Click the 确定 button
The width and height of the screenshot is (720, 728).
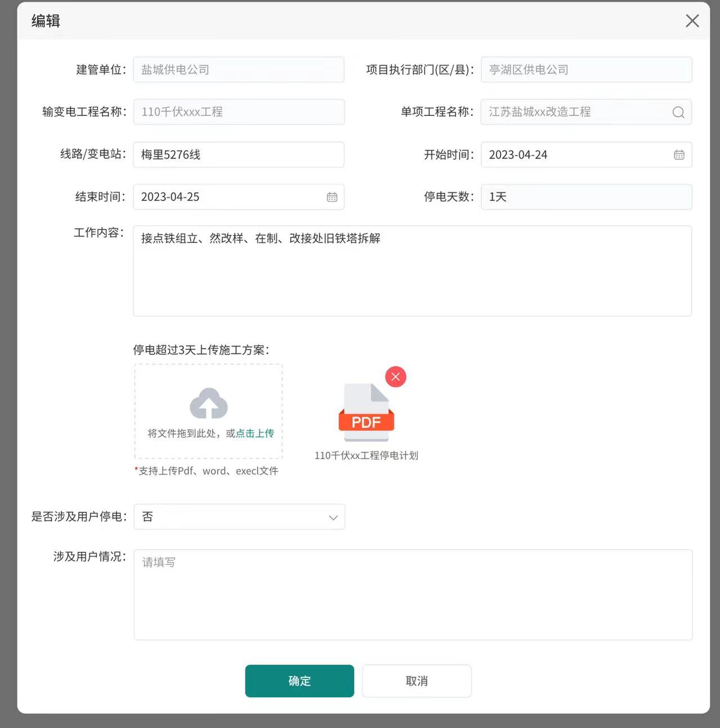(299, 681)
